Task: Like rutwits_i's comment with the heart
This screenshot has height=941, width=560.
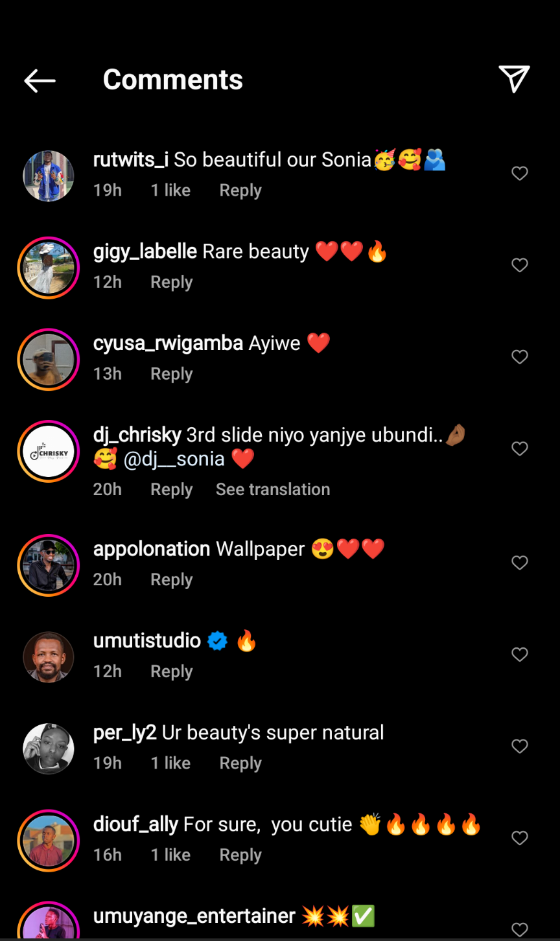Action: (x=520, y=174)
